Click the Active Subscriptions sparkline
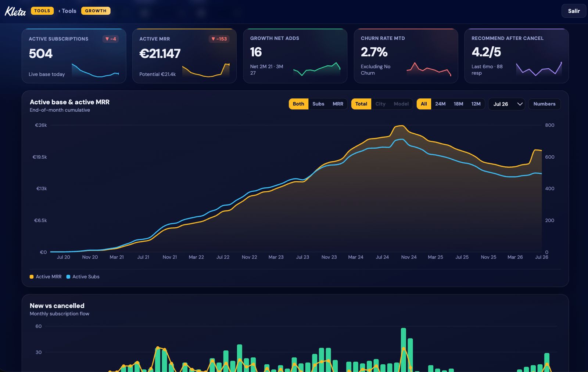This screenshot has height=372, width=588. coord(95,70)
